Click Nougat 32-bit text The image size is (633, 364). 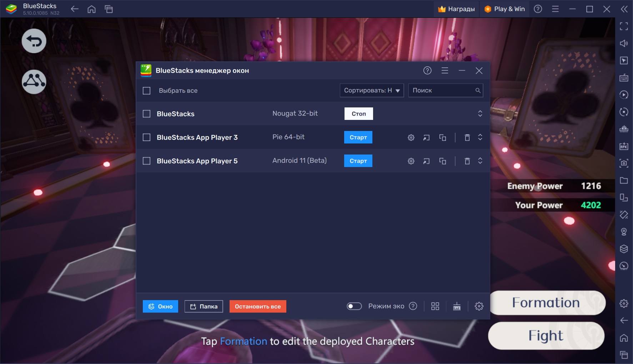point(295,113)
